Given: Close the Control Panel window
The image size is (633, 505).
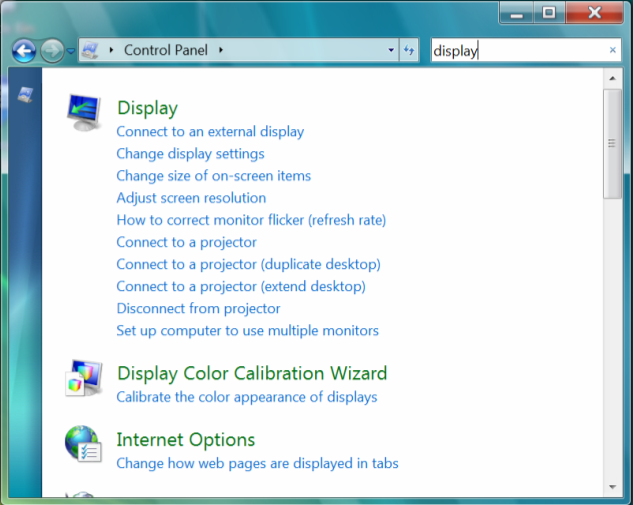Looking at the screenshot, I should point(594,13).
